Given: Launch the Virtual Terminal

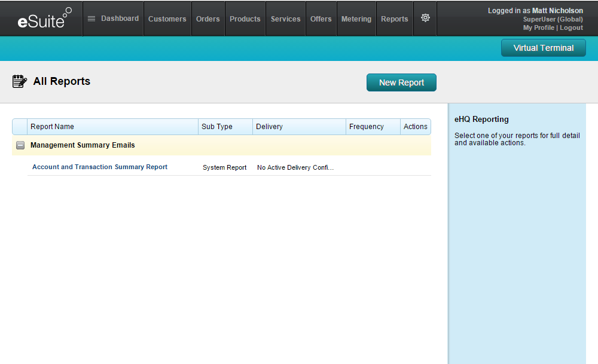Looking at the screenshot, I should click(543, 48).
